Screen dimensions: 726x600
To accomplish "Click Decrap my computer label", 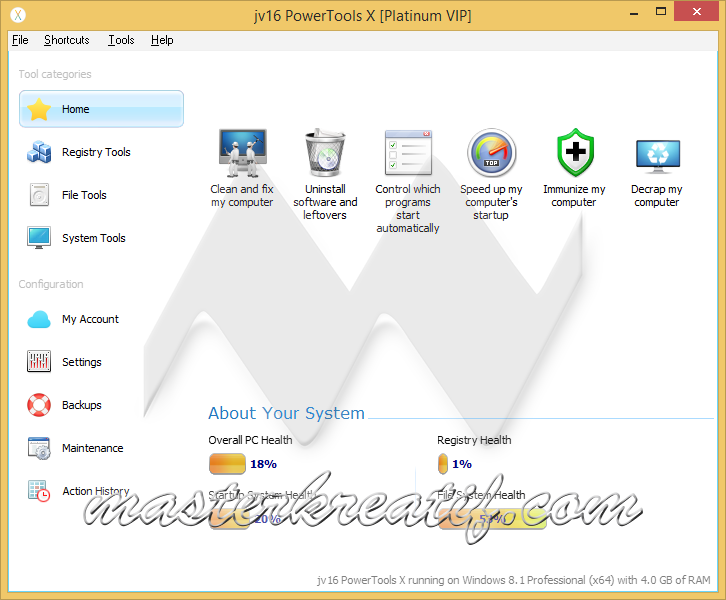I will click(657, 196).
